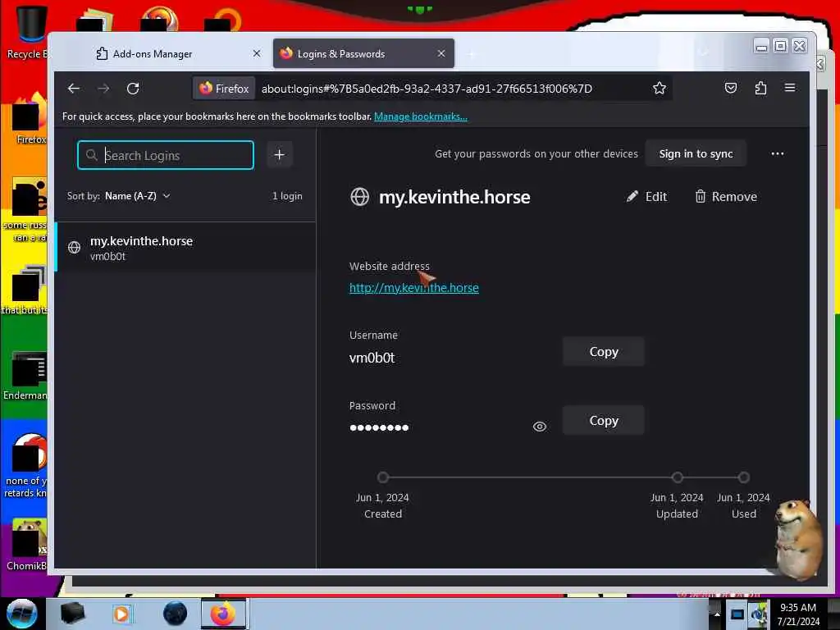
Task: Click the Used timeline marker
Action: pos(743,477)
